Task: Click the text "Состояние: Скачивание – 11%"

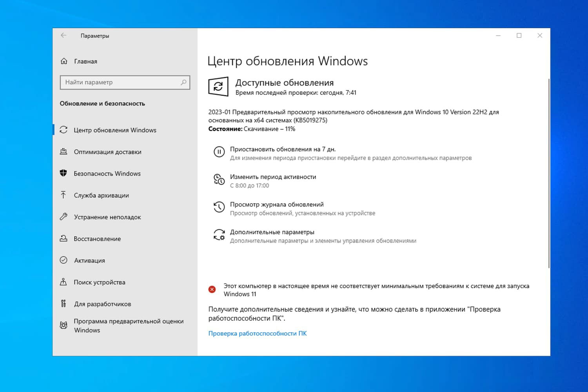Action: tap(252, 129)
